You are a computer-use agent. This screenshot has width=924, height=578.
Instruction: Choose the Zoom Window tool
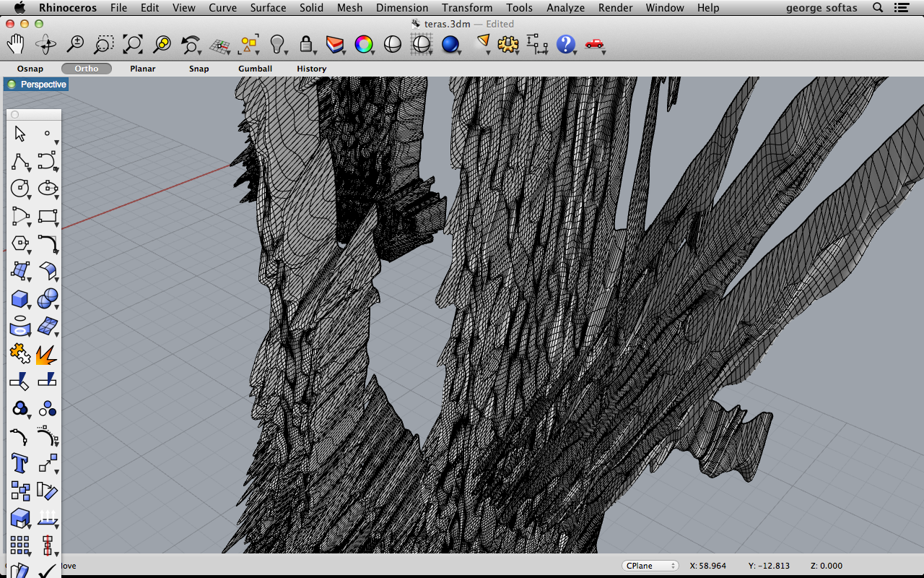(104, 45)
